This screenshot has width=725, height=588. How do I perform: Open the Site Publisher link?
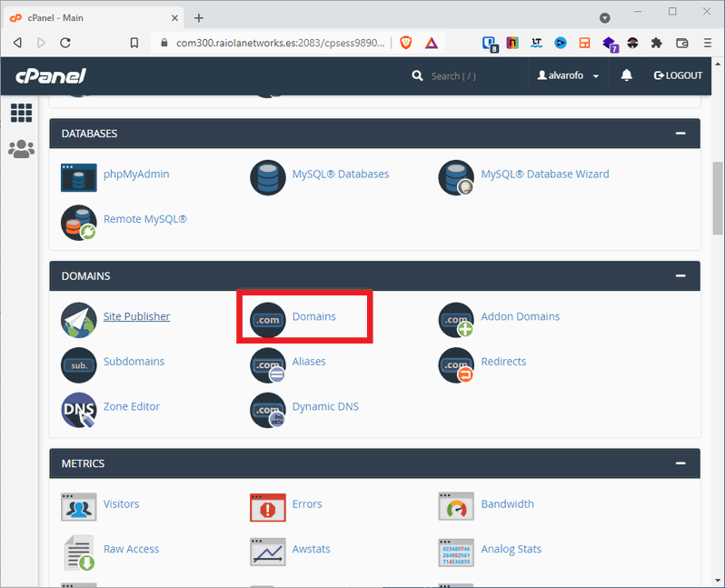(x=137, y=316)
